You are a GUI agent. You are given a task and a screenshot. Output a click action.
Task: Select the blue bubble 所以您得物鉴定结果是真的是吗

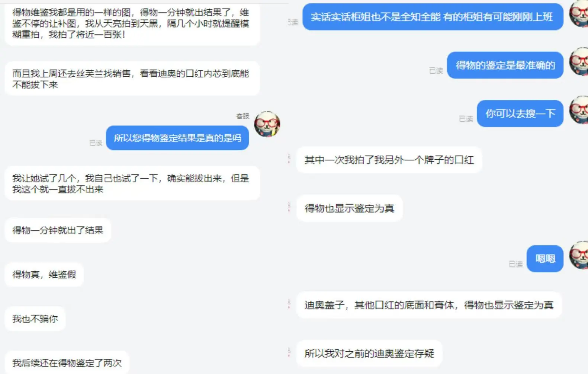[177, 138]
